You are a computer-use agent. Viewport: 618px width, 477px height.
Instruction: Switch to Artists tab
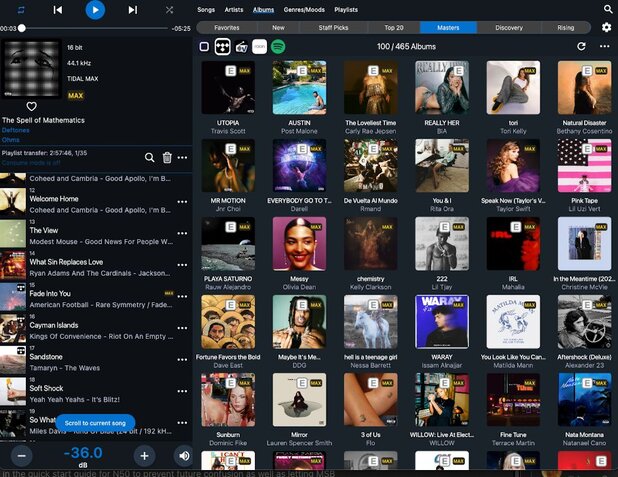234,9
